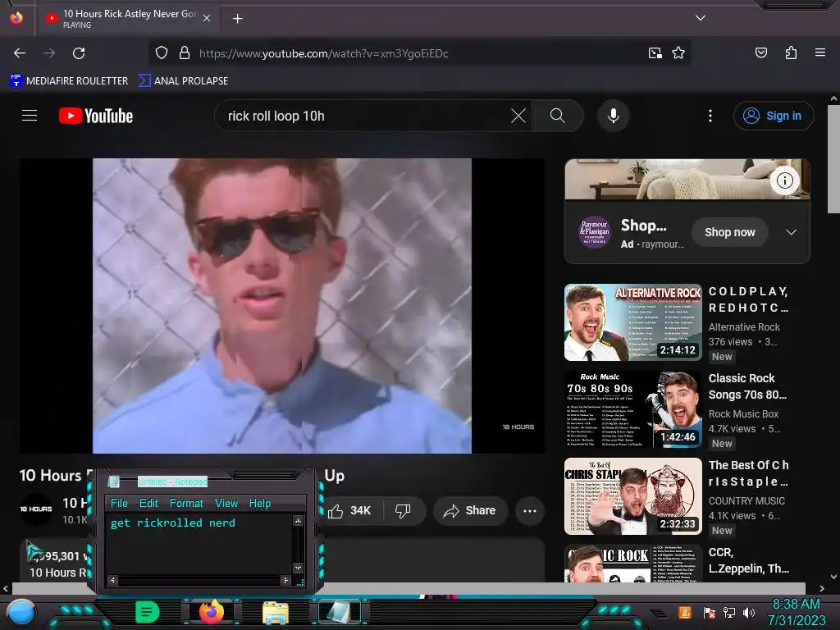
Task: Click the padlock site info icon
Action: 185,53
